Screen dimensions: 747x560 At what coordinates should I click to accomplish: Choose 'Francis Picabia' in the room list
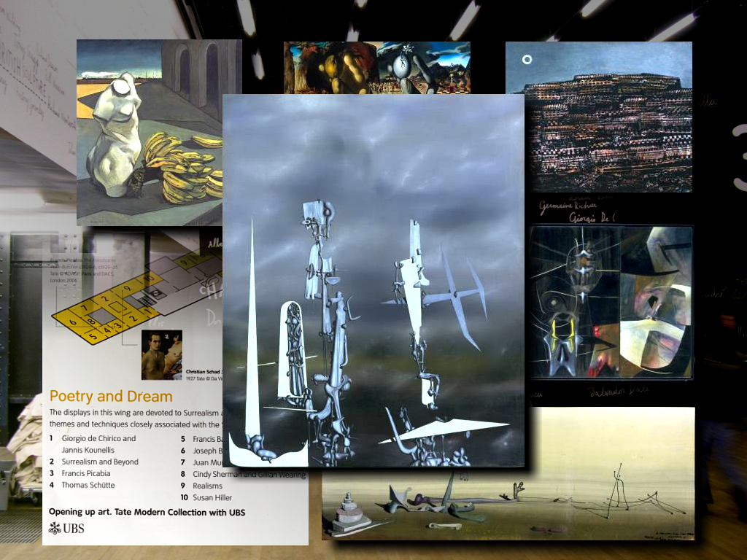86,473
